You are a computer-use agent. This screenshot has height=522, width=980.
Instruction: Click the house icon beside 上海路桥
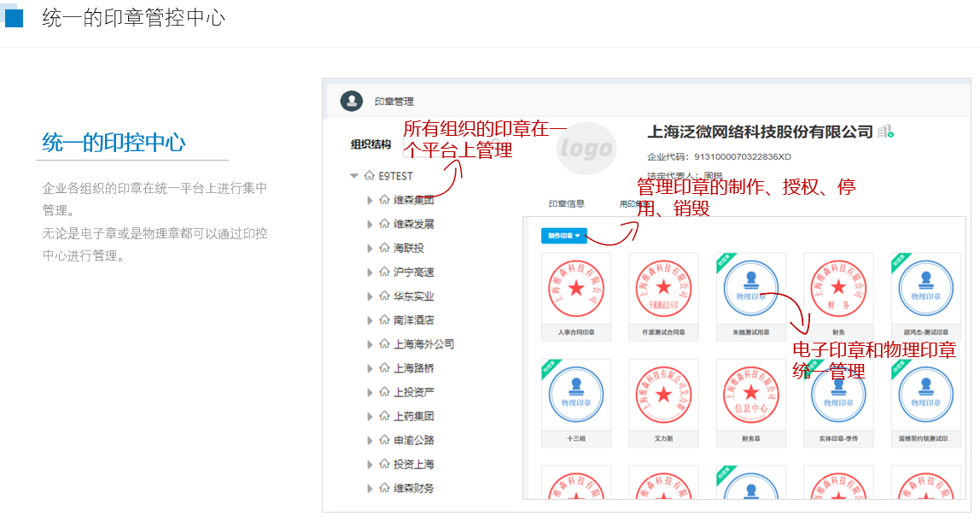coord(384,368)
